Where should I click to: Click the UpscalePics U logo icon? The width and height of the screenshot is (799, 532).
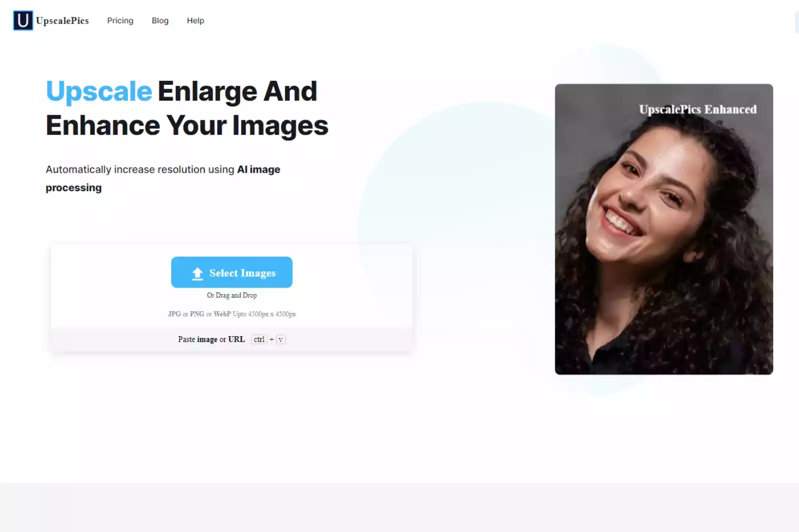tap(23, 20)
